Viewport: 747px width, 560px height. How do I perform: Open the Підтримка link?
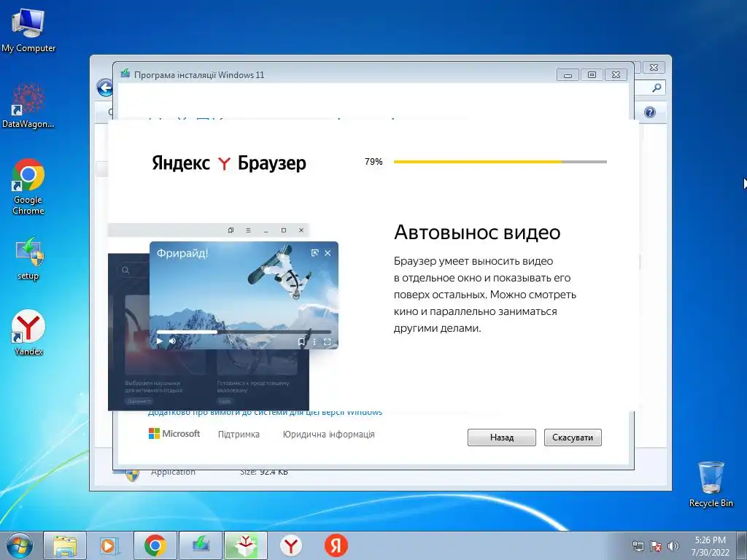tap(239, 435)
